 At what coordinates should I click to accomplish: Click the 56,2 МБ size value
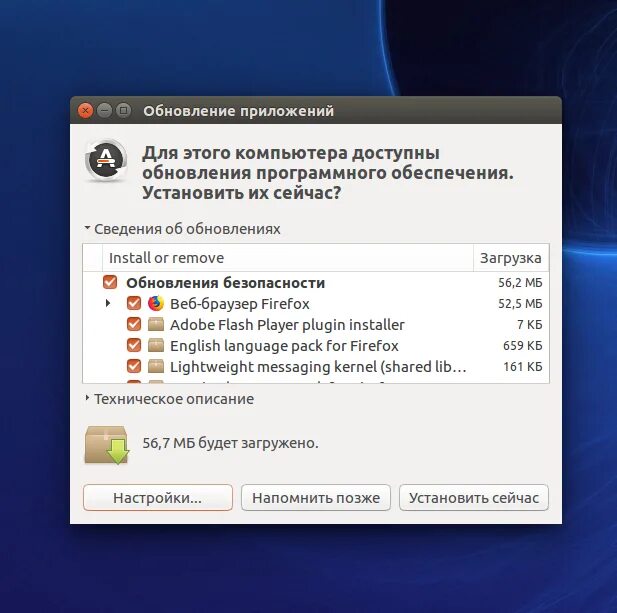[x=520, y=282]
